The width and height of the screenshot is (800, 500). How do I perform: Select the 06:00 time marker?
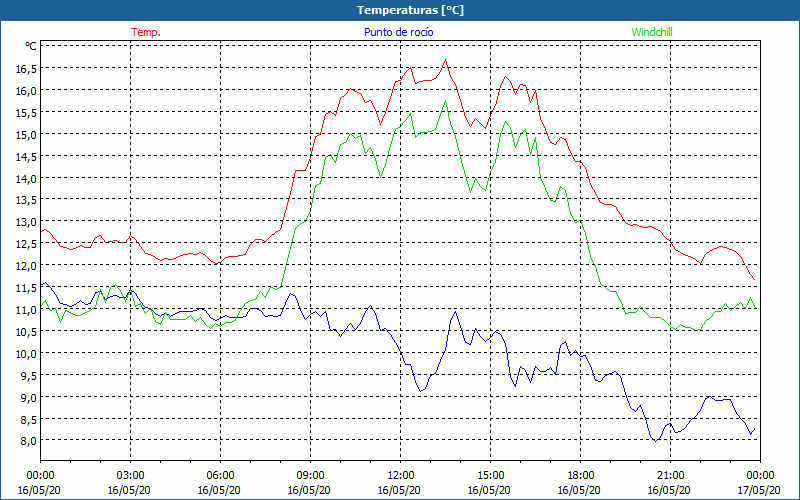click(221, 475)
